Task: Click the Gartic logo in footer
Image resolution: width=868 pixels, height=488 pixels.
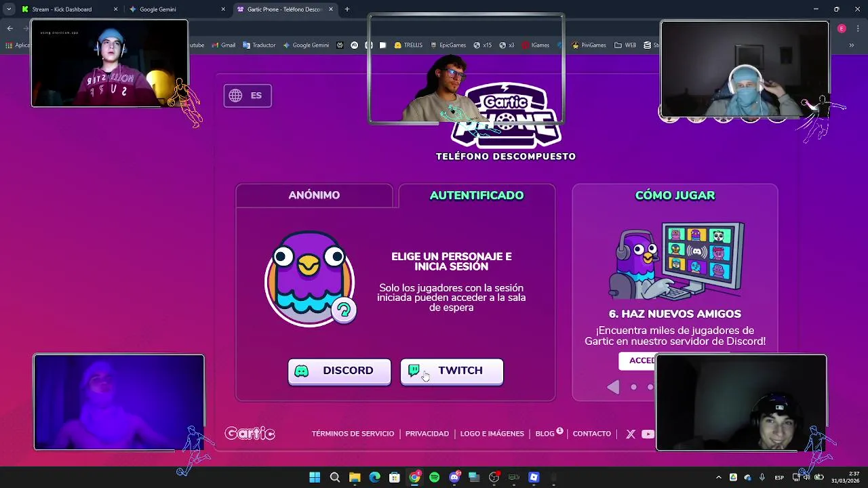Action: 250,434
